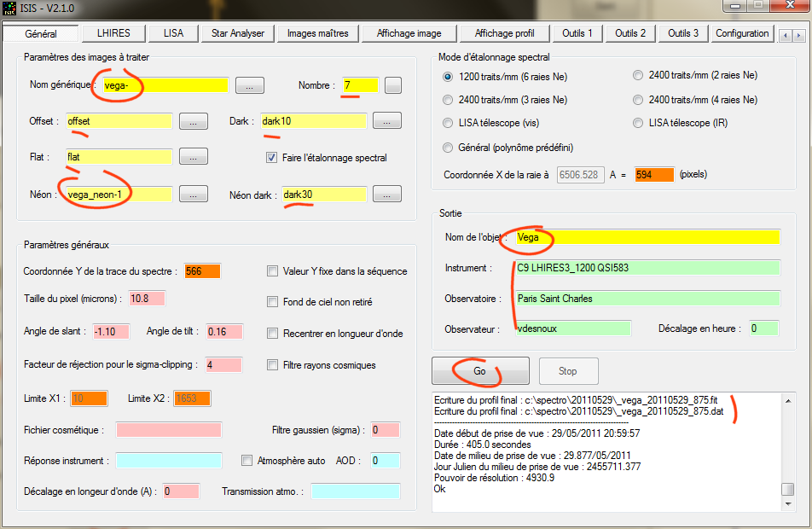Open the Affichage profil tab
The height and width of the screenshot is (529, 812).
(x=504, y=33)
